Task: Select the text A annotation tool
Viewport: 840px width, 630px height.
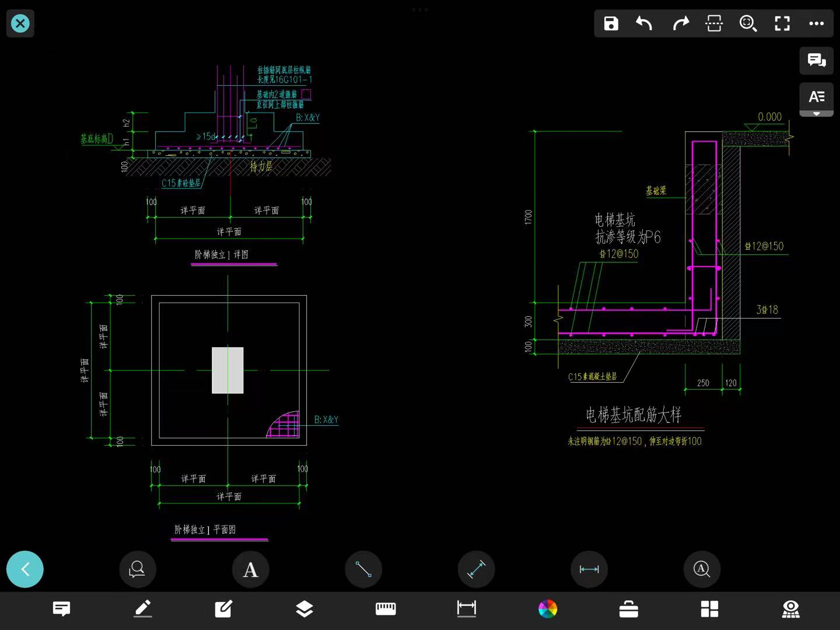Action: click(x=250, y=569)
